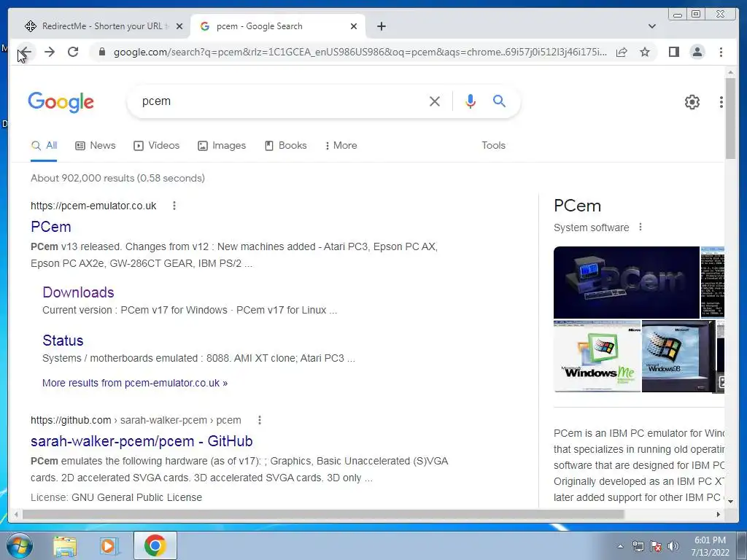Open the Chrome profile avatar
The width and height of the screenshot is (747, 560).
697,52
